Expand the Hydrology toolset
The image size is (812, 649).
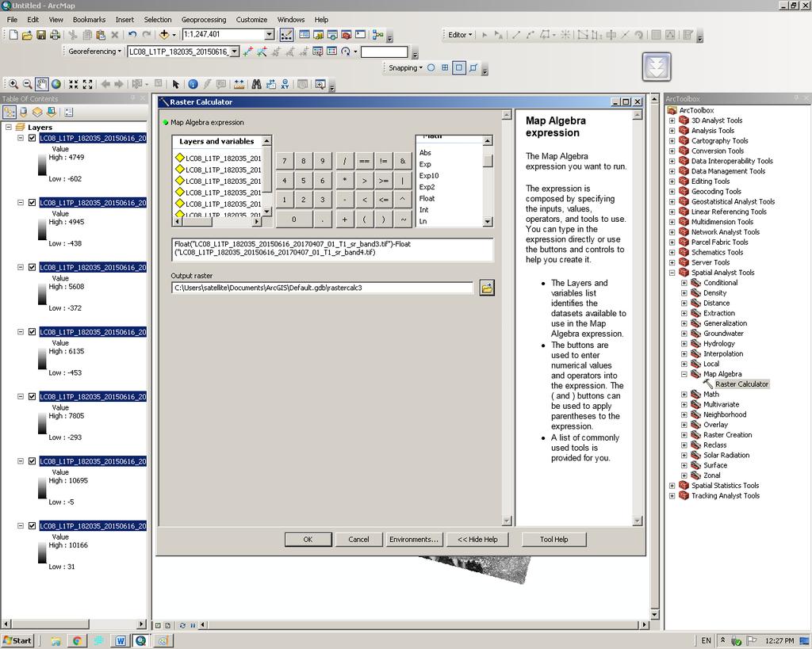coord(684,344)
